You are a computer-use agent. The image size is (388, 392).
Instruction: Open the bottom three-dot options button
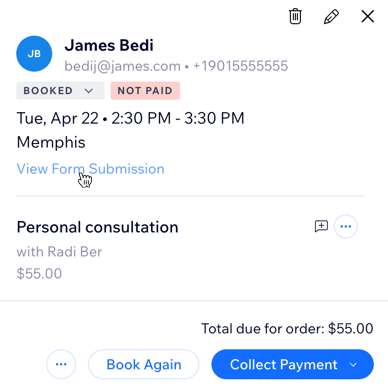click(61, 364)
